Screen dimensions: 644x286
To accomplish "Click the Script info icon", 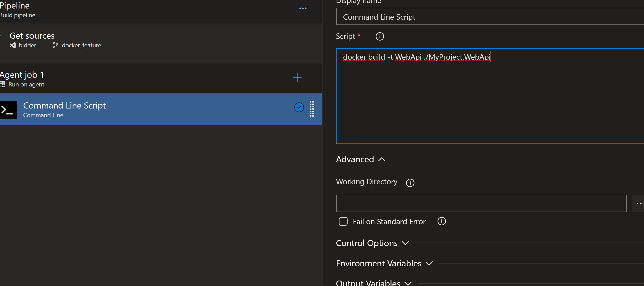I will pyautogui.click(x=379, y=36).
